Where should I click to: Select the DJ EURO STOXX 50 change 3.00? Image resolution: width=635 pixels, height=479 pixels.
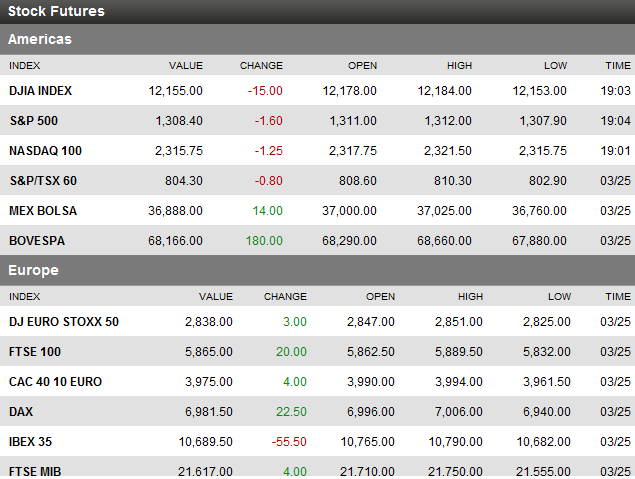click(x=295, y=321)
